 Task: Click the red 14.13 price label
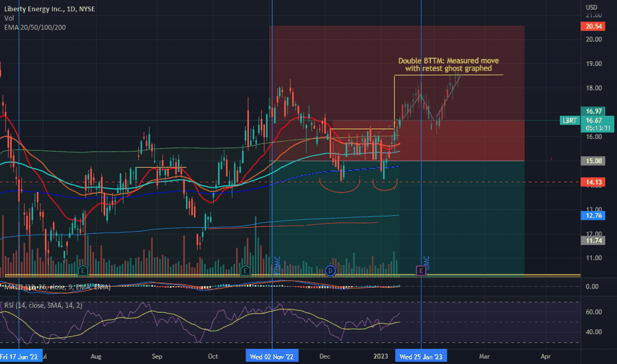tap(593, 182)
